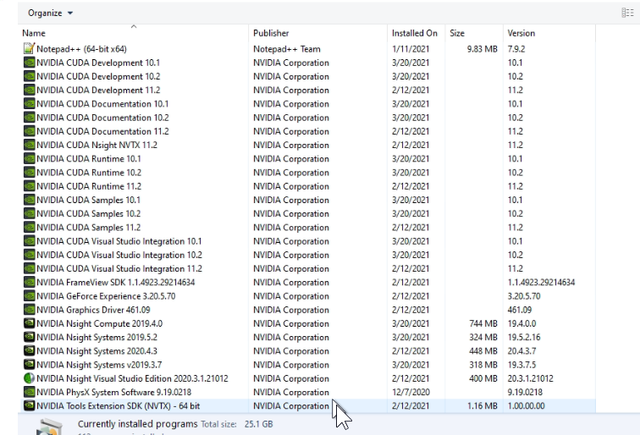Click the NVIDIA CUDA Samples 10.1 icon
This screenshot has width=640, height=435.
[x=29, y=200]
